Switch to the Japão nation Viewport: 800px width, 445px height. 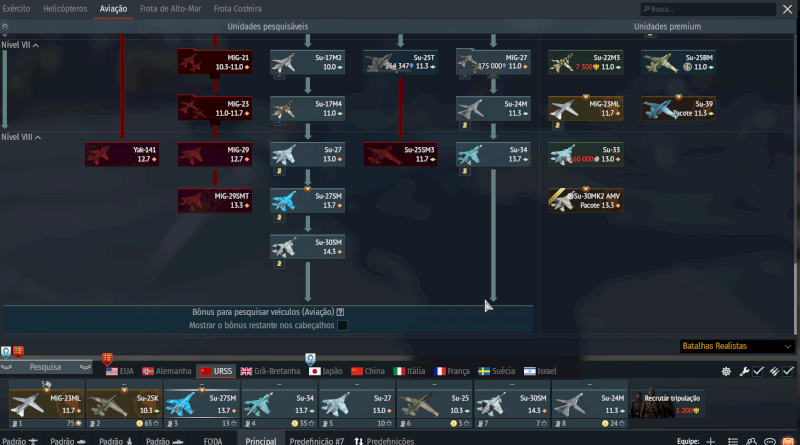pyautogui.click(x=326, y=371)
